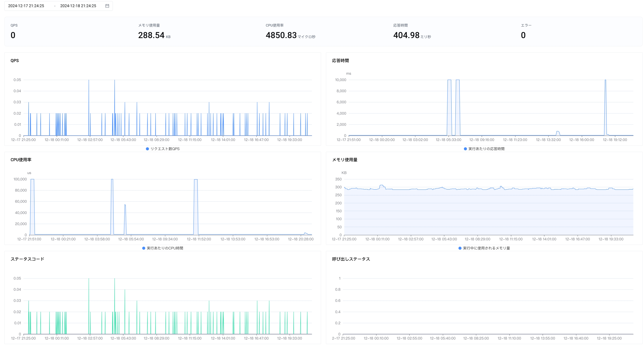Click QPS axis label 12-18 08:29:00

pyautogui.click(x=157, y=140)
